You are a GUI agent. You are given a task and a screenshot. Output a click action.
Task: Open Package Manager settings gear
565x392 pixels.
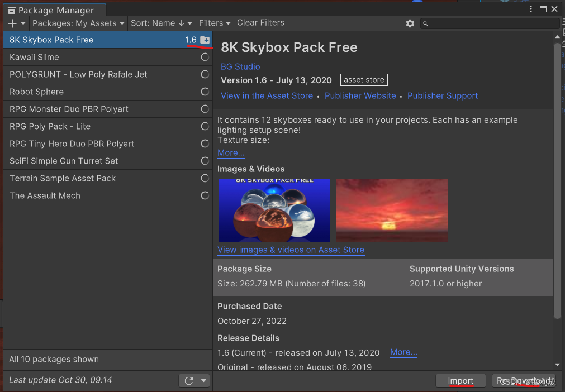(410, 23)
